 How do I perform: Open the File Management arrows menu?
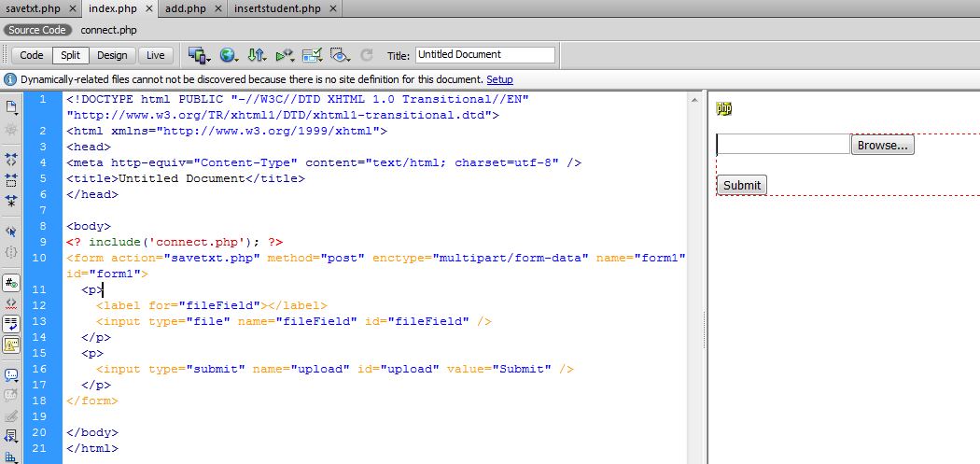pyautogui.click(x=257, y=56)
